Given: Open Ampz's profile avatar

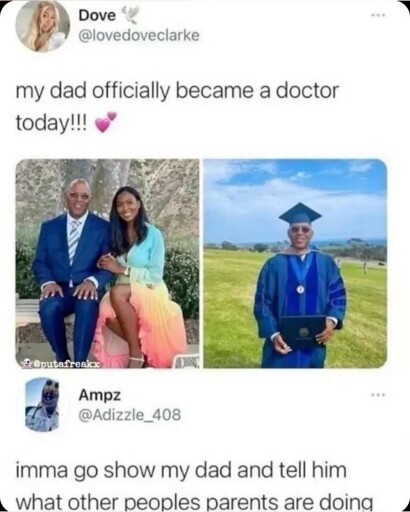Looking at the screenshot, I should [42, 405].
